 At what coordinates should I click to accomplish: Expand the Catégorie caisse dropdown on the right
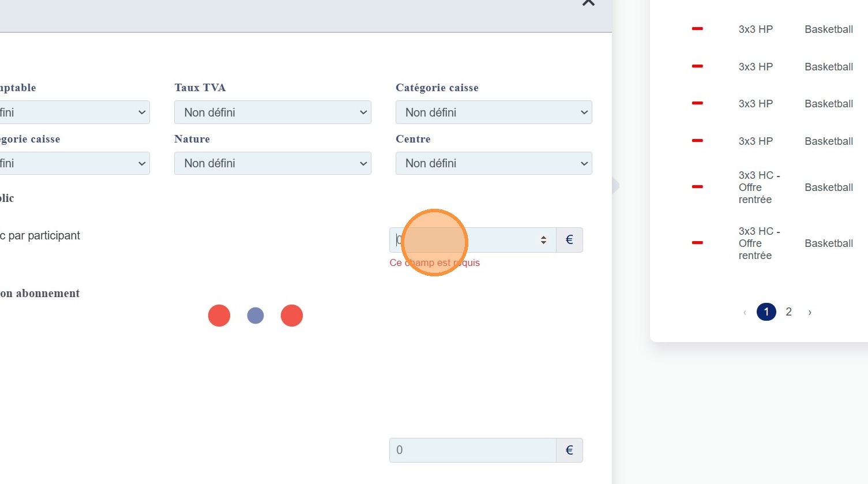(494, 112)
